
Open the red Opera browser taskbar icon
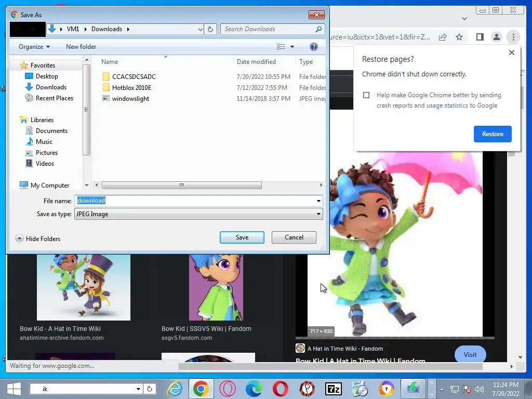(280, 389)
